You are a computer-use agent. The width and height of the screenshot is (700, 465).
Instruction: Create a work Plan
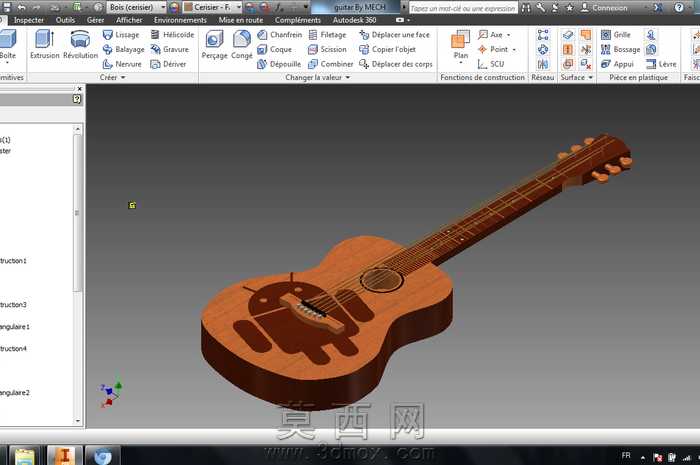[x=461, y=45]
